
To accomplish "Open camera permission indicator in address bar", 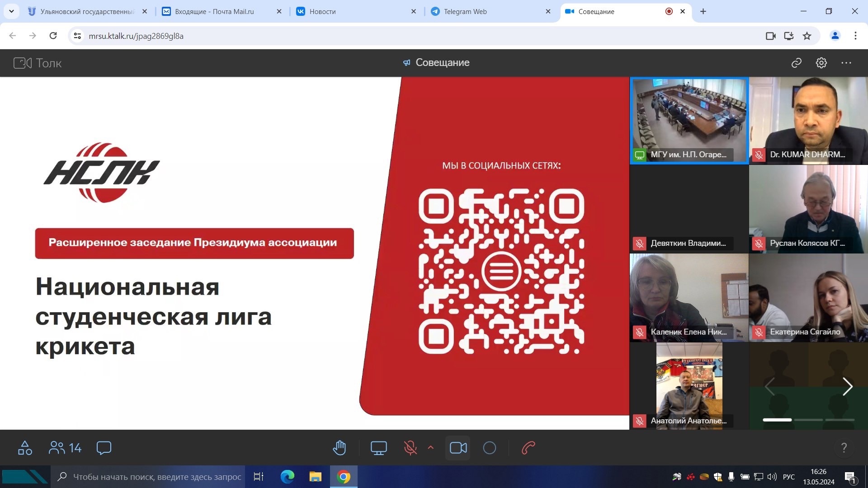I will click(x=771, y=36).
